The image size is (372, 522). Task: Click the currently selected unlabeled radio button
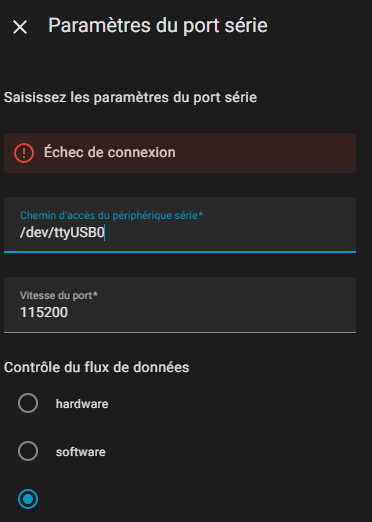tap(28, 499)
